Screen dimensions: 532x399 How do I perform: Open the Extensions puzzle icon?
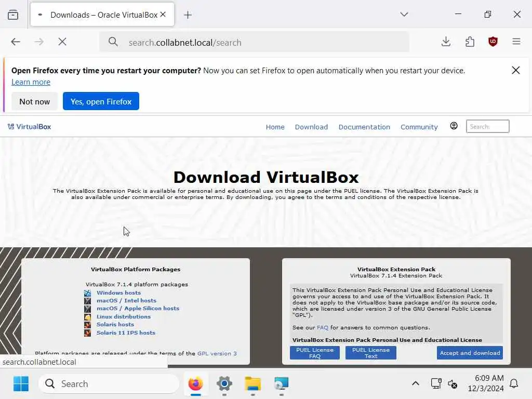(470, 42)
